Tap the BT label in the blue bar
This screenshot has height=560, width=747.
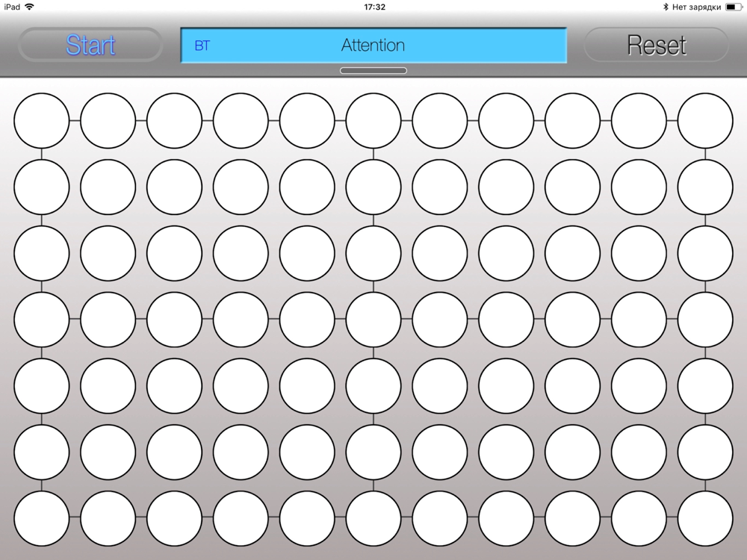[202, 46]
